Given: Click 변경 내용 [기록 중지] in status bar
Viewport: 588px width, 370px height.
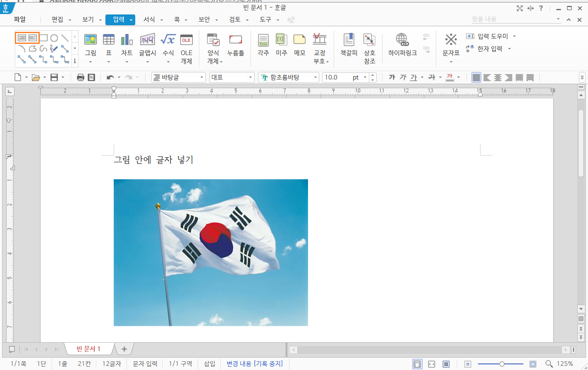Looking at the screenshot, I should point(255,364).
